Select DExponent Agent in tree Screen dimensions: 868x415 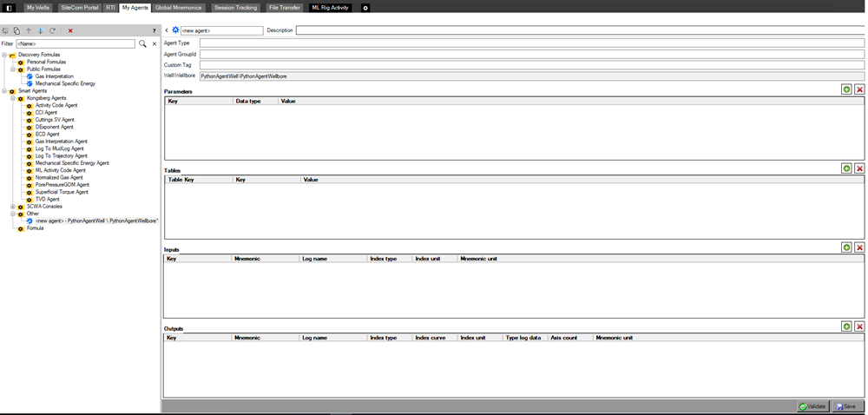pos(53,127)
